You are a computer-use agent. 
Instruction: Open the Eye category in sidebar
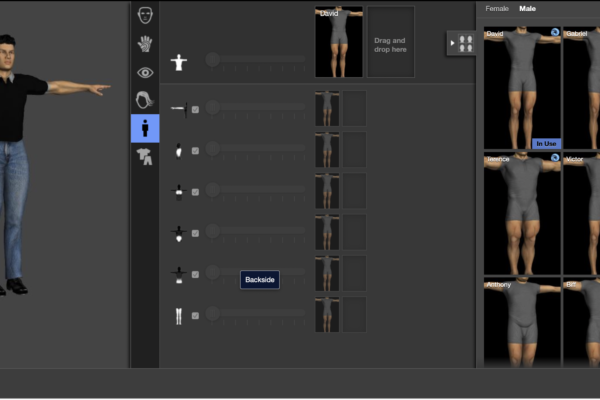point(145,72)
